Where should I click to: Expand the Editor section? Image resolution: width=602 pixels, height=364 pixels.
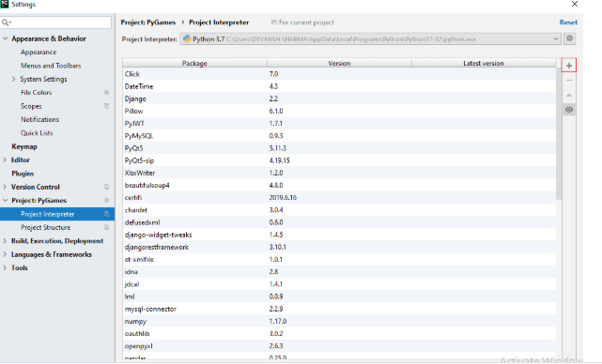[5, 159]
